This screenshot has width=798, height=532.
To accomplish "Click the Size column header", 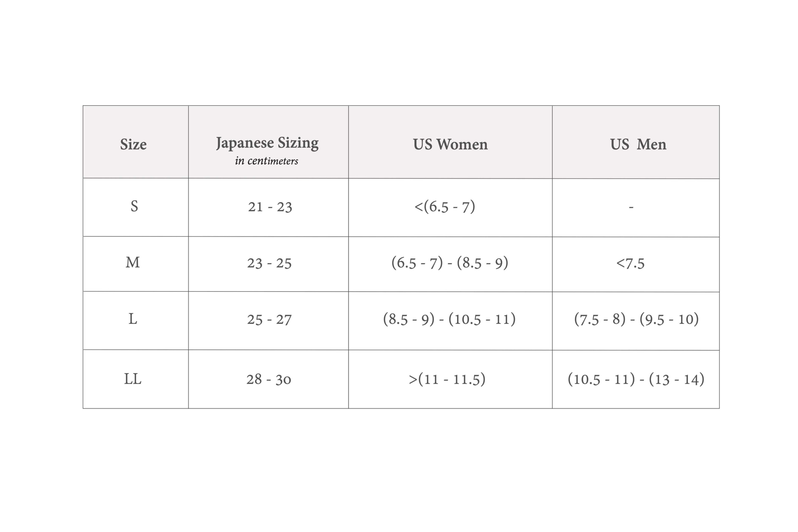I will click(x=133, y=144).
